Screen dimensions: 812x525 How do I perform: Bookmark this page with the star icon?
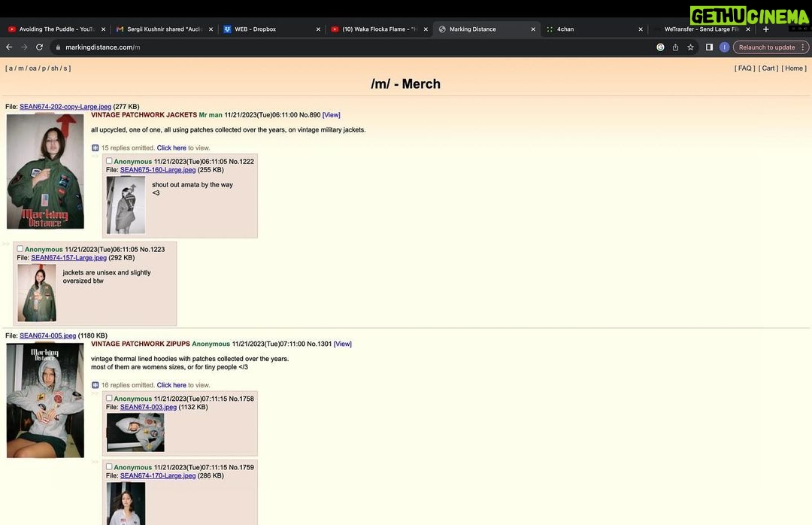pos(690,47)
